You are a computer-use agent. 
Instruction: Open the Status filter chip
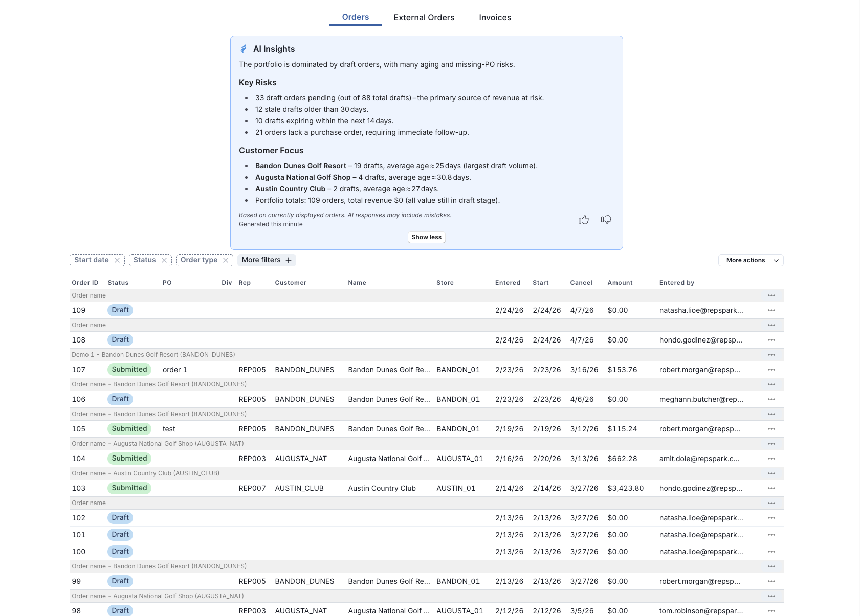145,260
